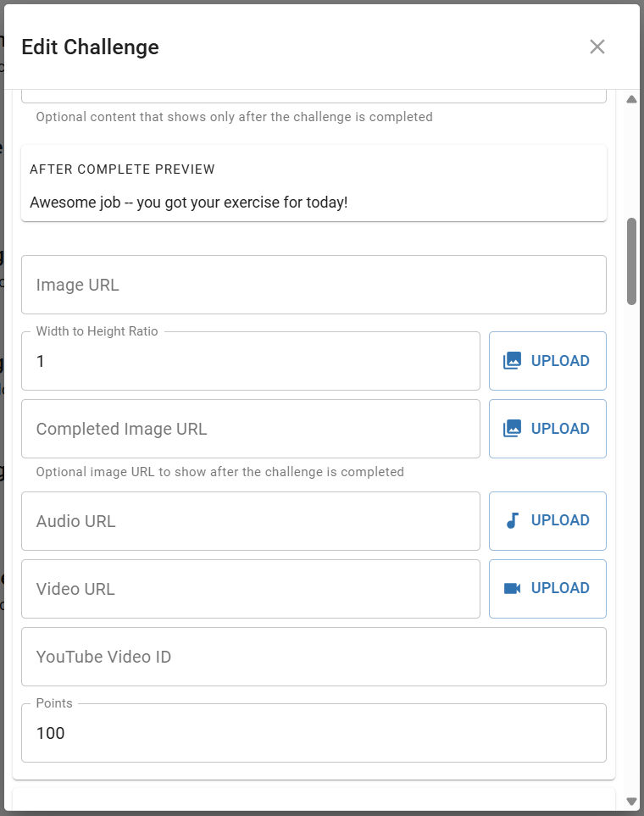Viewport: 644px width, 816px height.
Task: Click the "Optional image URL" helper text
Action: [x=219, y=472]
